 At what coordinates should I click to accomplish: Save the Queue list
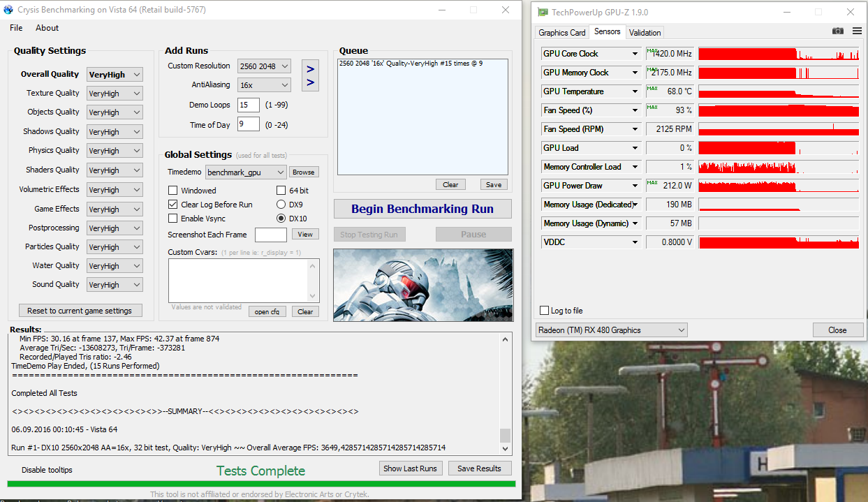point(494,184)
